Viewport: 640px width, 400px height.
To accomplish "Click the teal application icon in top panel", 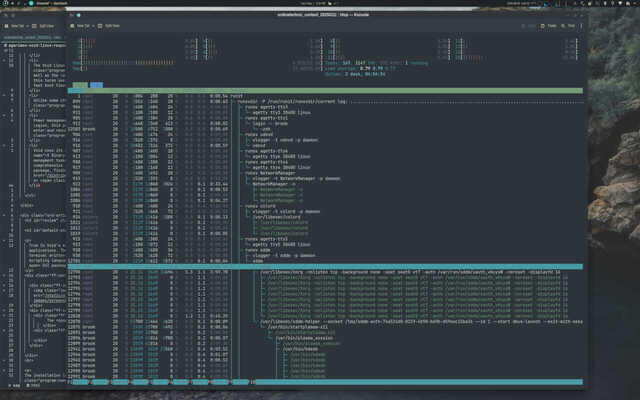I will (31, 3).
